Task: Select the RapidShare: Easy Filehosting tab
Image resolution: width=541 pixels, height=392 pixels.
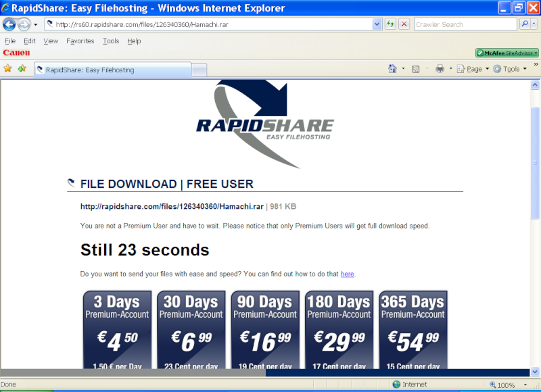Action: click(x=113, y=70)
